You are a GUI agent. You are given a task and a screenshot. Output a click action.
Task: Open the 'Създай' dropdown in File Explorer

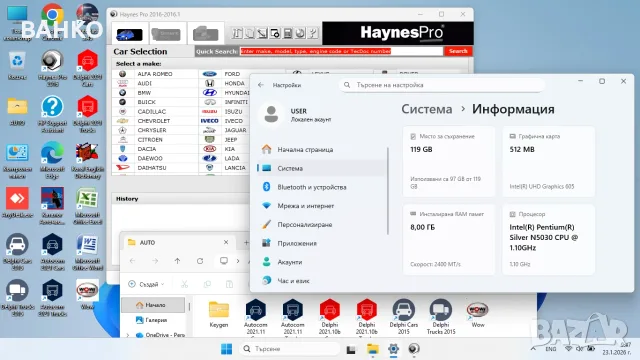146,284
